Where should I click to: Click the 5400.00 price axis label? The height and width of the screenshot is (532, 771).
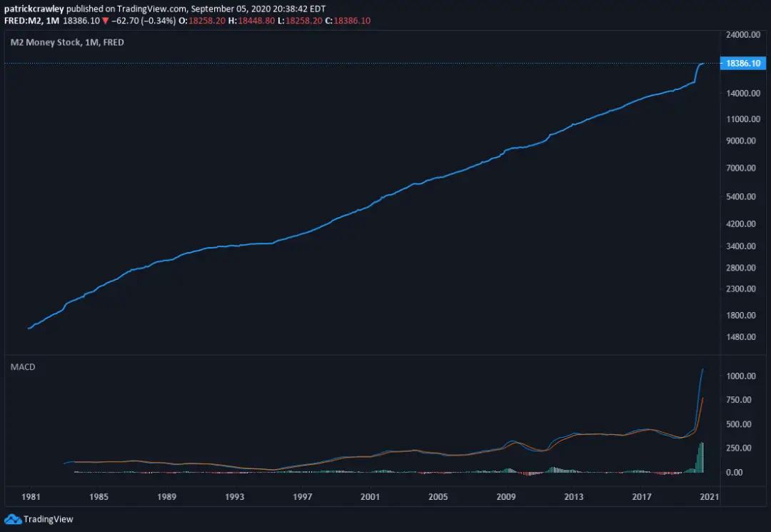pyautogui.click(x=741, y=196)
